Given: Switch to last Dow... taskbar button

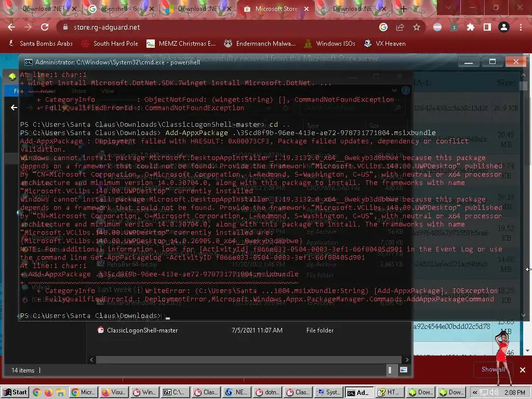Looking at the screenshot, I should coord(451,392).
